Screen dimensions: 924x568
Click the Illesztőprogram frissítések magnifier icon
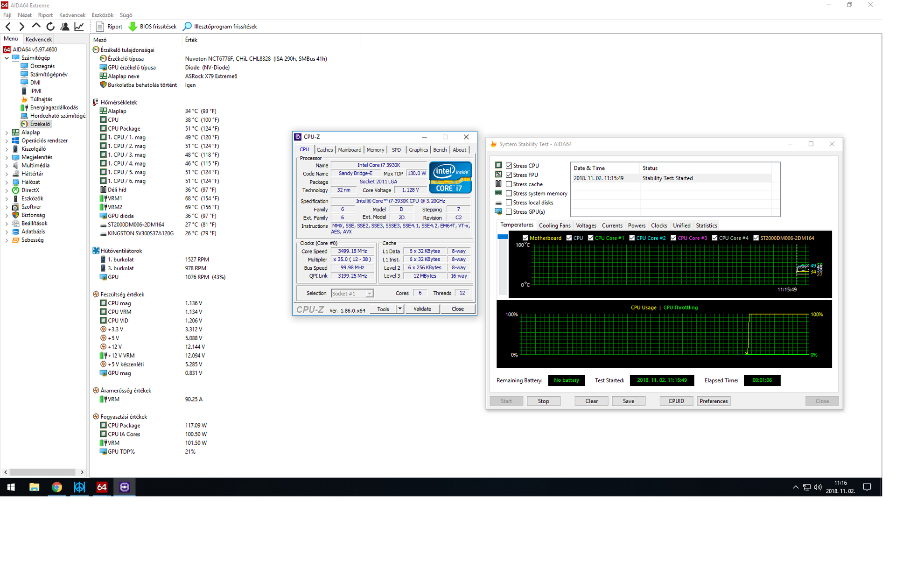(x=187, y=27)
